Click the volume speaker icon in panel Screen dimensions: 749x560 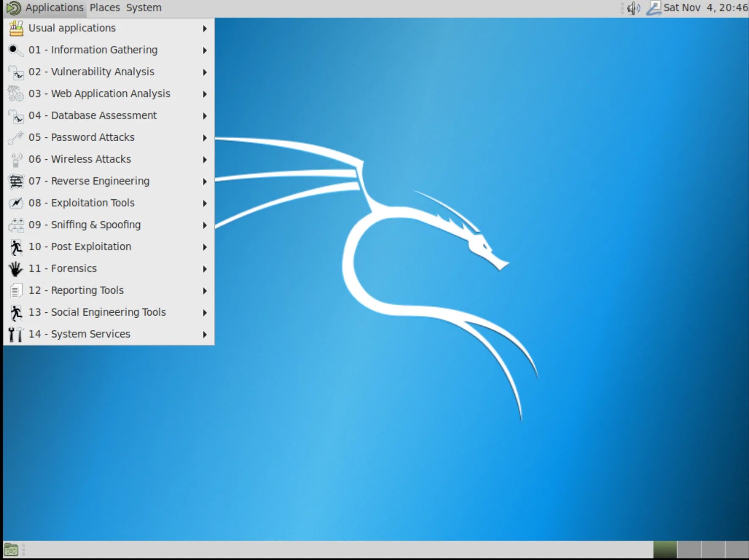pyautogui.click(x=633, y=8)
